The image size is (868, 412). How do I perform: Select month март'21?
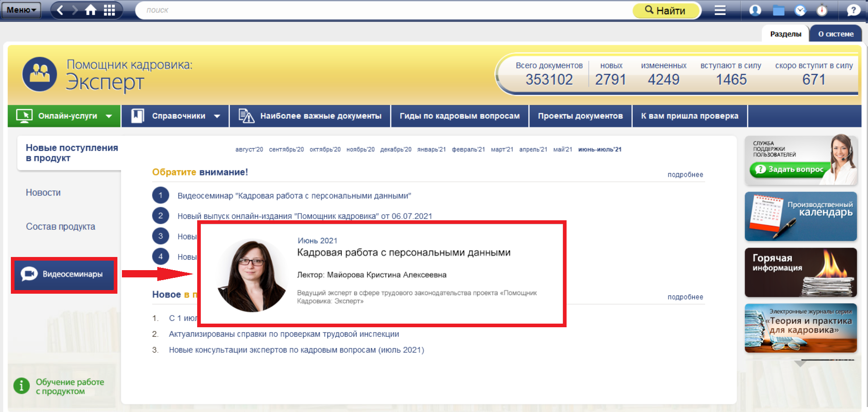[x=502, y=150]
